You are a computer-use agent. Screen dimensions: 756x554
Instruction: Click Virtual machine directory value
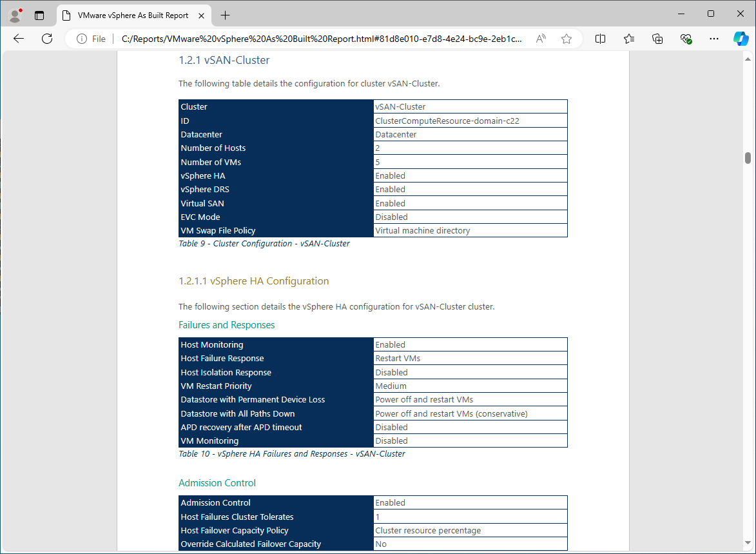click(x=422, y=231)
